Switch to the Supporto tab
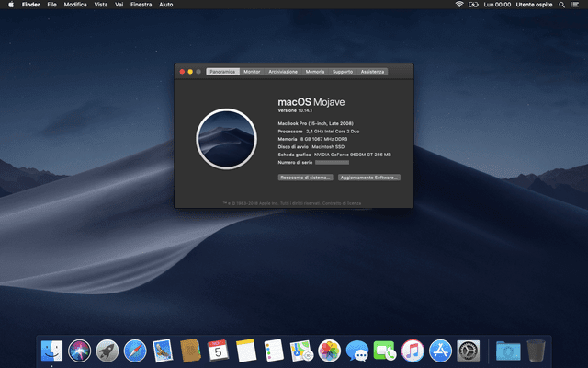 pos(343,72)
